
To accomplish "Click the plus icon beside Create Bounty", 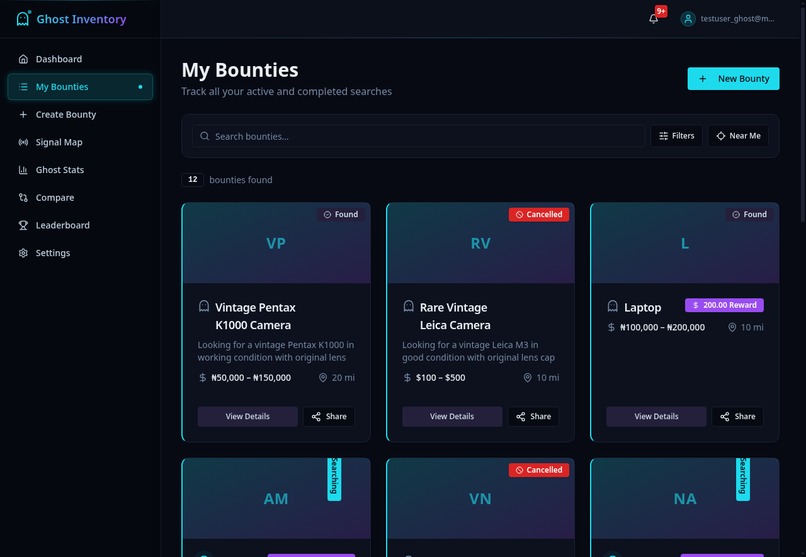I will point(23,115).
